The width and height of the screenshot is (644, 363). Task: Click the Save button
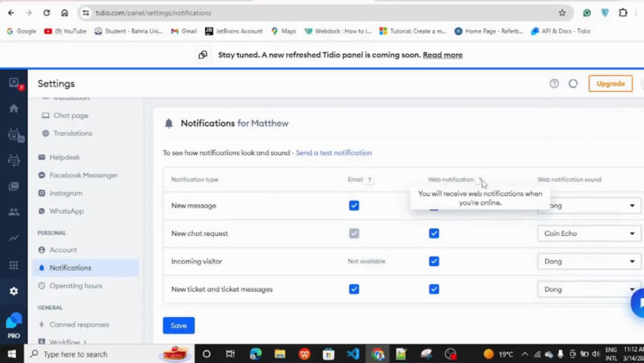178,326
